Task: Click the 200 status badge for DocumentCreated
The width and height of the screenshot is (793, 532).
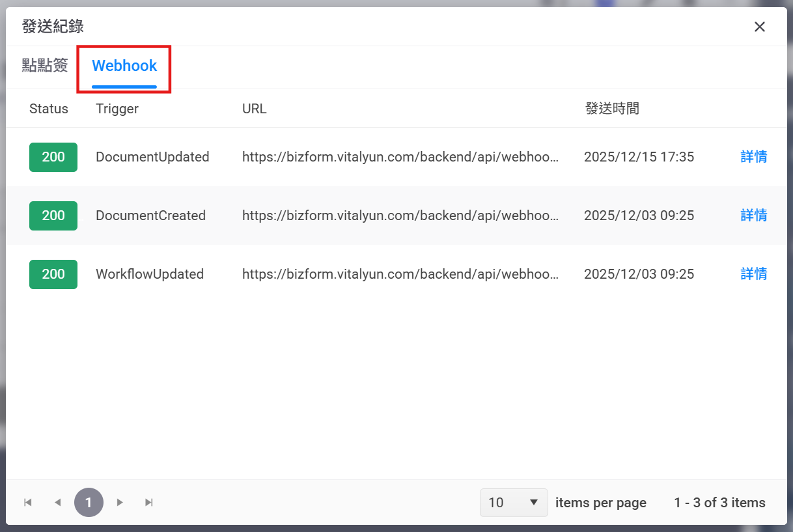Action: (53, 216)
